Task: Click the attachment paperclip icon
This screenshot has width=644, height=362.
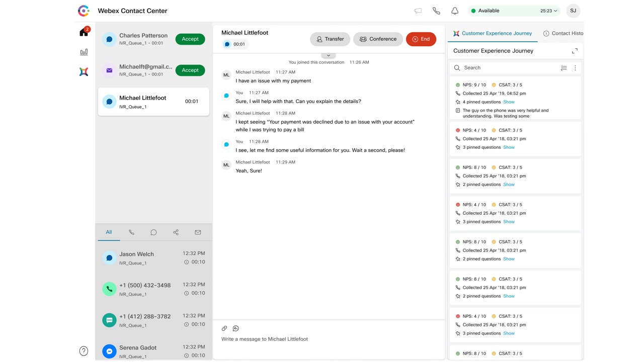Action: pyautogui.click(x=224, y=328)
